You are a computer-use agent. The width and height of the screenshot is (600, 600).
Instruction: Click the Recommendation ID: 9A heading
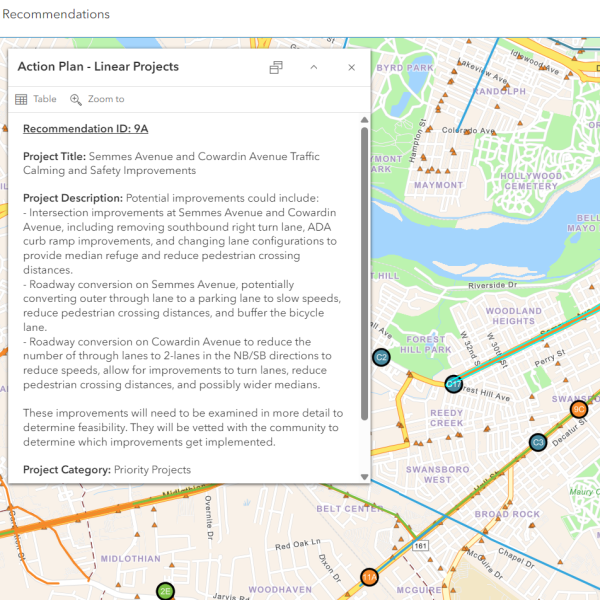pos(85,129)
